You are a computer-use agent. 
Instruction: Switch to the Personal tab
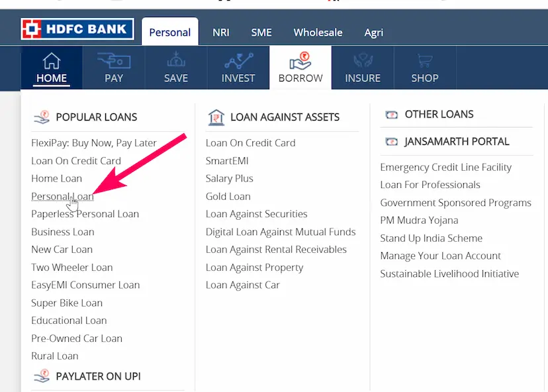point(170,32)
